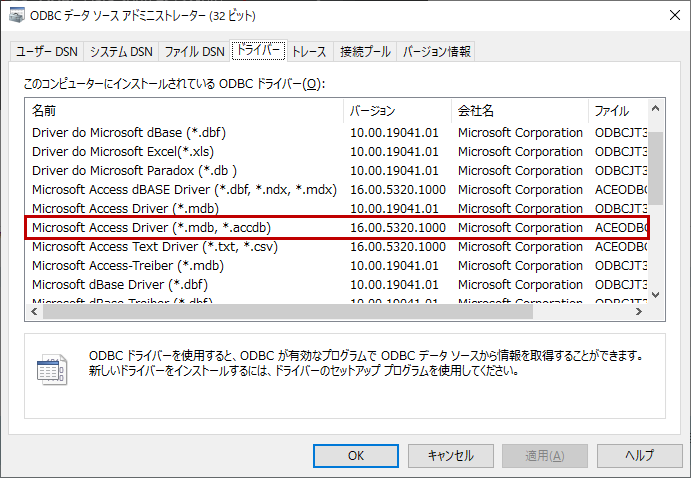Screen dimensions: 691x478
Task: Switch to the 接続プール tab
Action: point(365,52)
